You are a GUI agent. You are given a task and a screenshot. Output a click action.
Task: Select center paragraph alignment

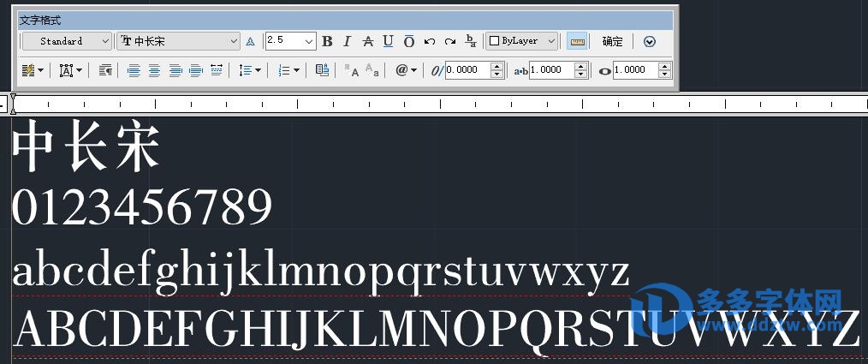tap(154, 70)
